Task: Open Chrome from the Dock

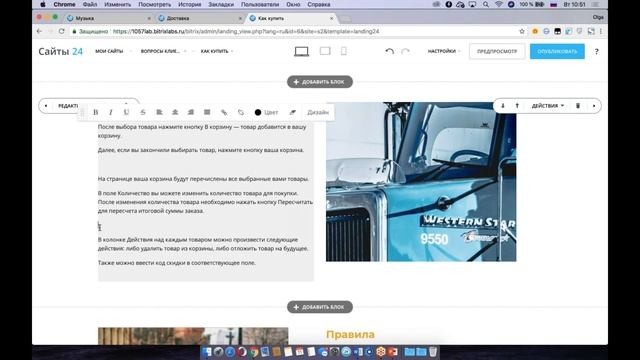Action: coord(253,352)
